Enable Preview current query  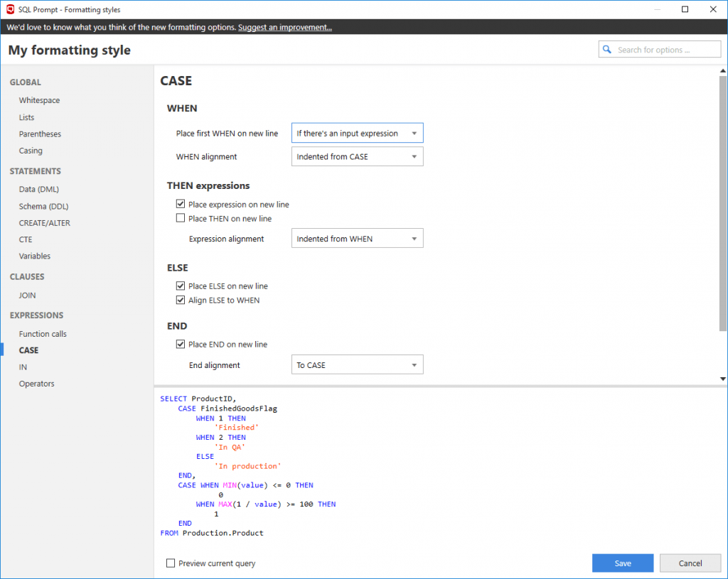(170, 562)
